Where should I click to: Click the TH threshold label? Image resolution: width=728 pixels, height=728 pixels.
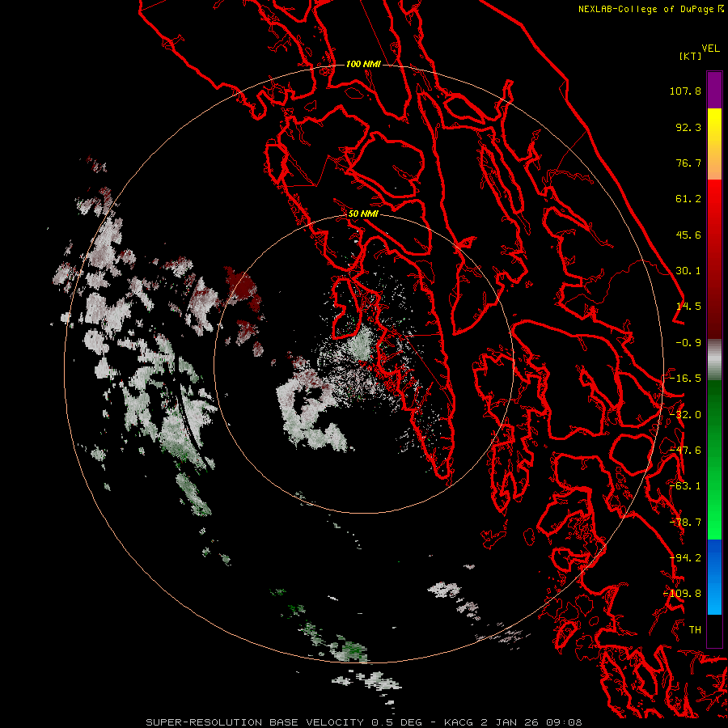click(x=695, y=630)
